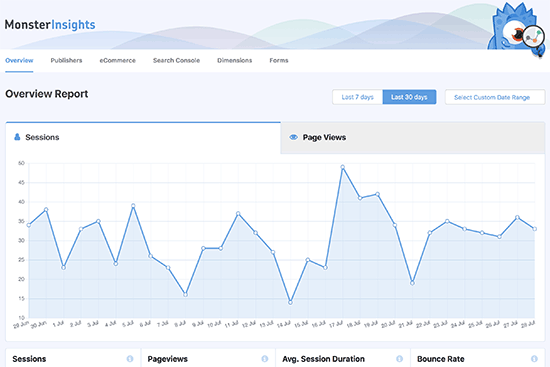Open the Forms report tab
This screenshot has width=550, height=367.
click(x=279, y=60)
